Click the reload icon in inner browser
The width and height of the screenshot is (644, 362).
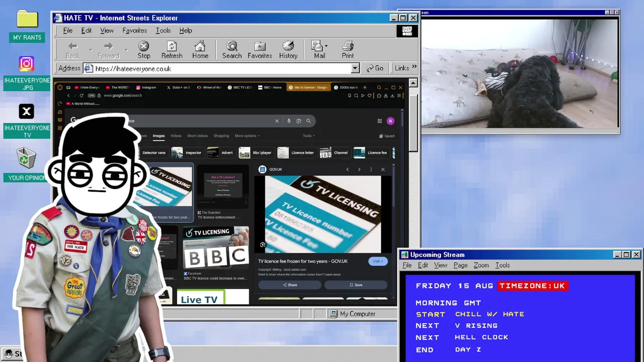(82, 96)
